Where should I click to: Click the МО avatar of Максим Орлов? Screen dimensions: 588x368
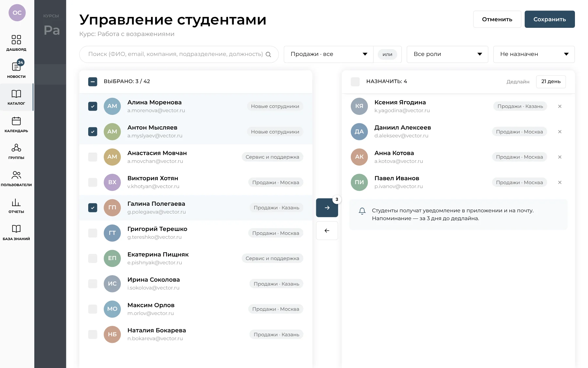point(112,309)
